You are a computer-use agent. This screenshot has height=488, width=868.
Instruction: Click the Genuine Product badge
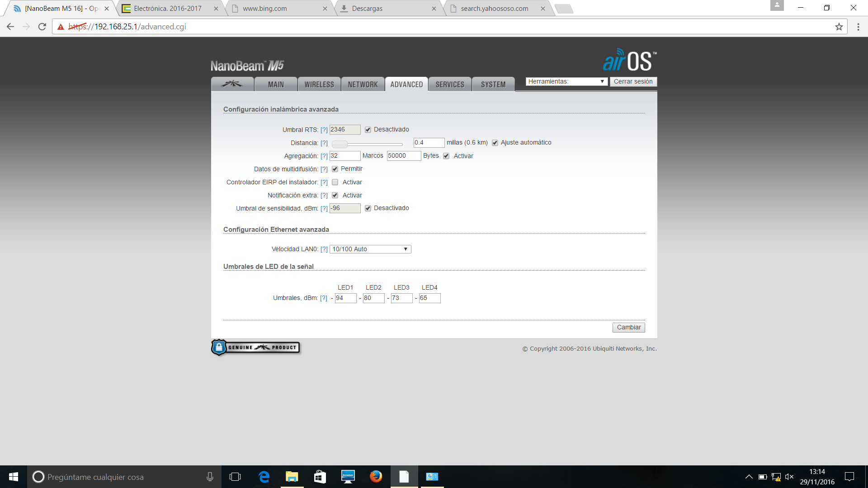coord(255,347)
